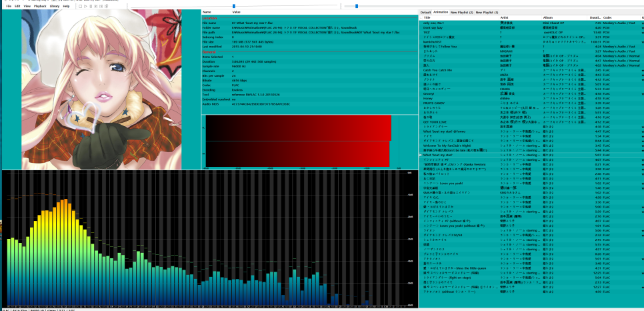
Task: Click the 'File size' 169 MB property row
Action: [309, 41]
